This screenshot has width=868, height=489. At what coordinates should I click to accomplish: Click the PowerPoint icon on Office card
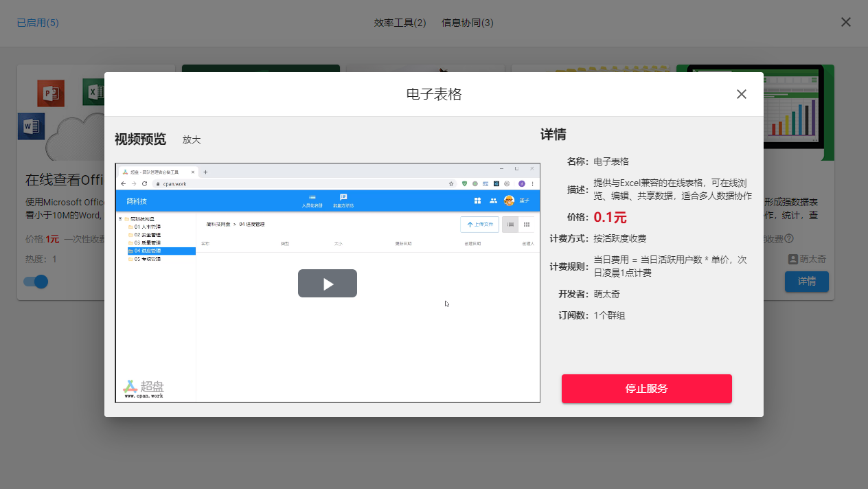point(51,93)
